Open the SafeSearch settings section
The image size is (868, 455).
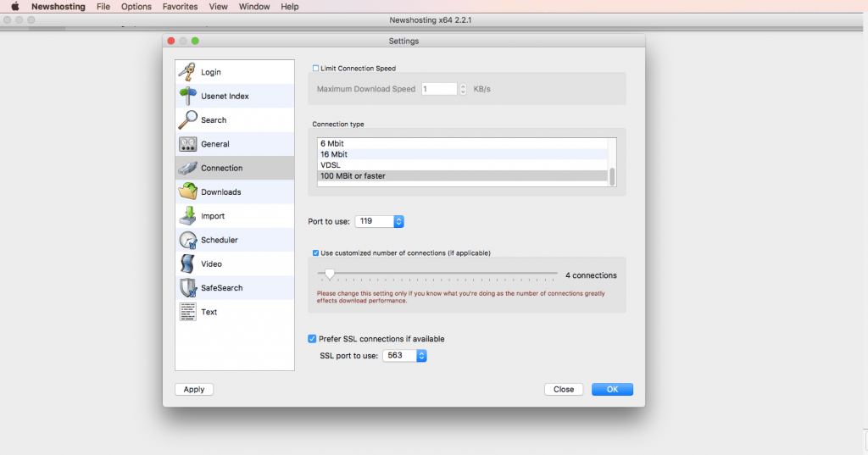coord(235,288)
